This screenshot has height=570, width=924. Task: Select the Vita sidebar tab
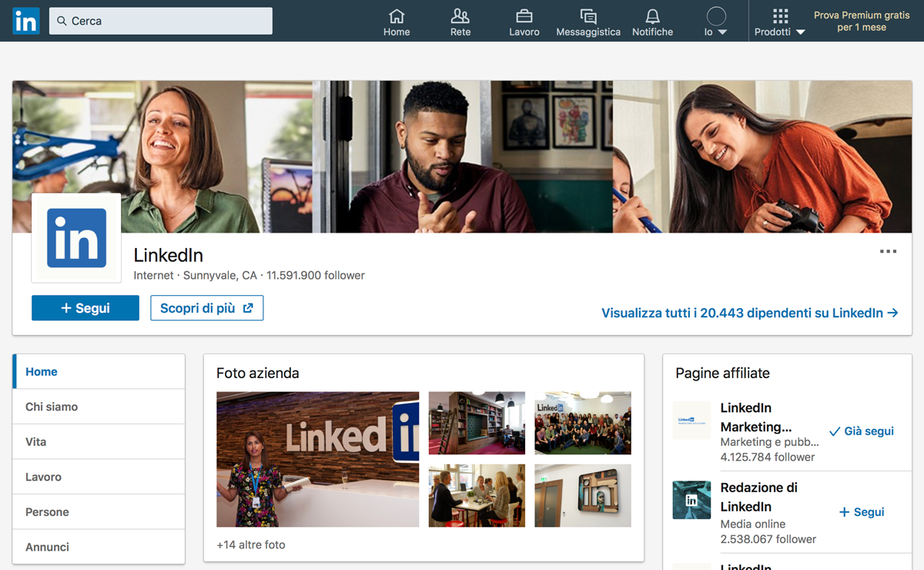(x=99, y=442)
